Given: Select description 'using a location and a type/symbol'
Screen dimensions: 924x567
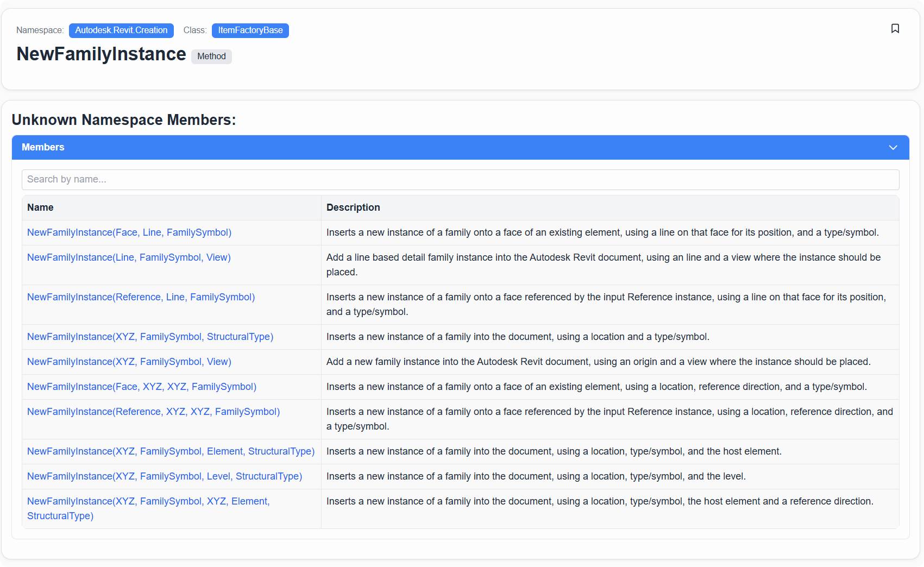Looking at the screenshot, I should pos(518,337).
